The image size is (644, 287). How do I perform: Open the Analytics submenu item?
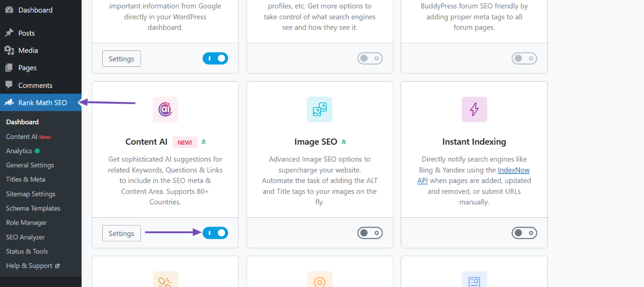19,151
